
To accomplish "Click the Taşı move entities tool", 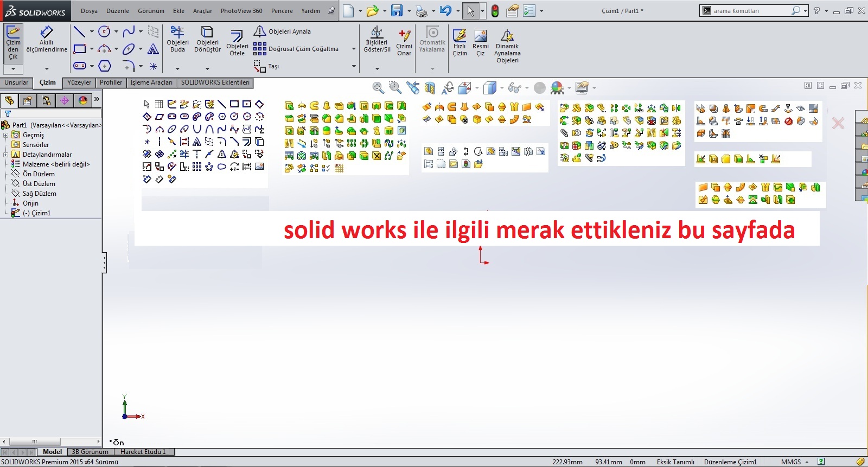I will [x=266, y=66].
